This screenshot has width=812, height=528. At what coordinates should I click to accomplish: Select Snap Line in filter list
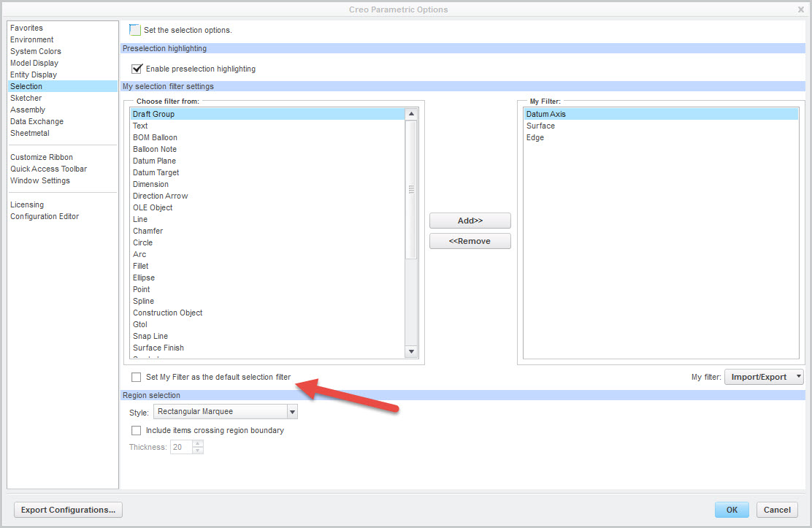pyautogui.click(x=267, y=336)
